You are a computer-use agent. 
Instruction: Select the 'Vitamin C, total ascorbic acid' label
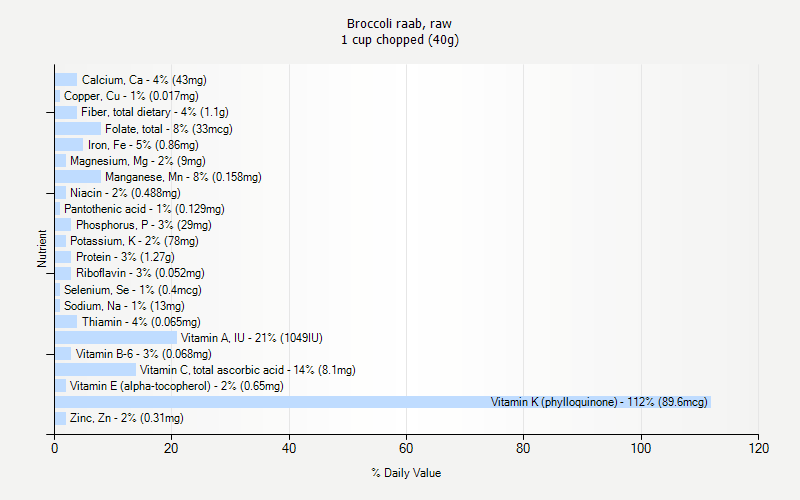coord(211,370)
